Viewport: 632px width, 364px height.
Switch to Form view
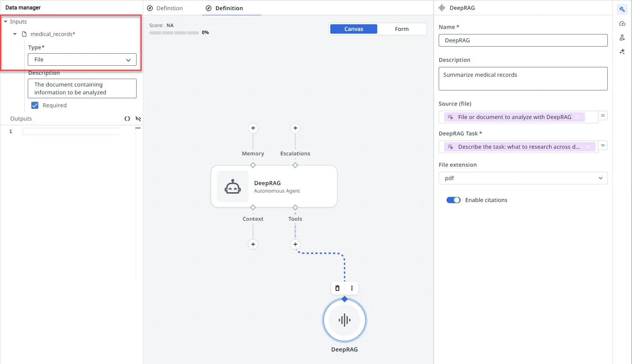[402, 29]
